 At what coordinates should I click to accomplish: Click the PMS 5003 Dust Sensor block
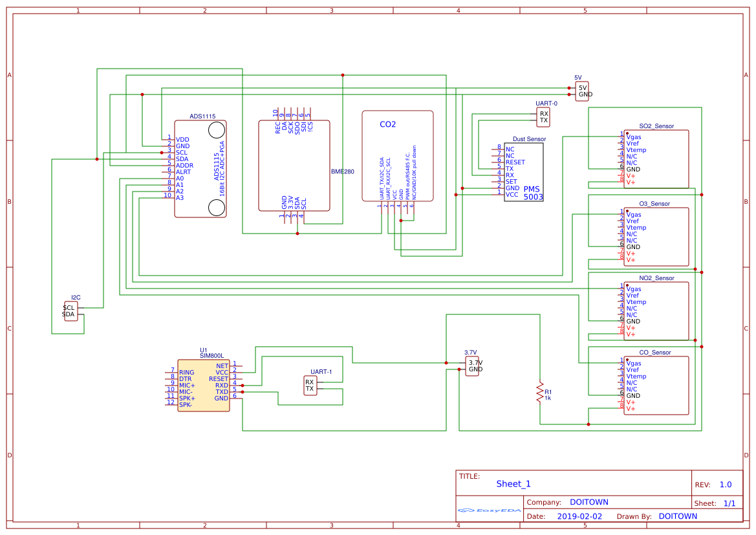[524, 171]
